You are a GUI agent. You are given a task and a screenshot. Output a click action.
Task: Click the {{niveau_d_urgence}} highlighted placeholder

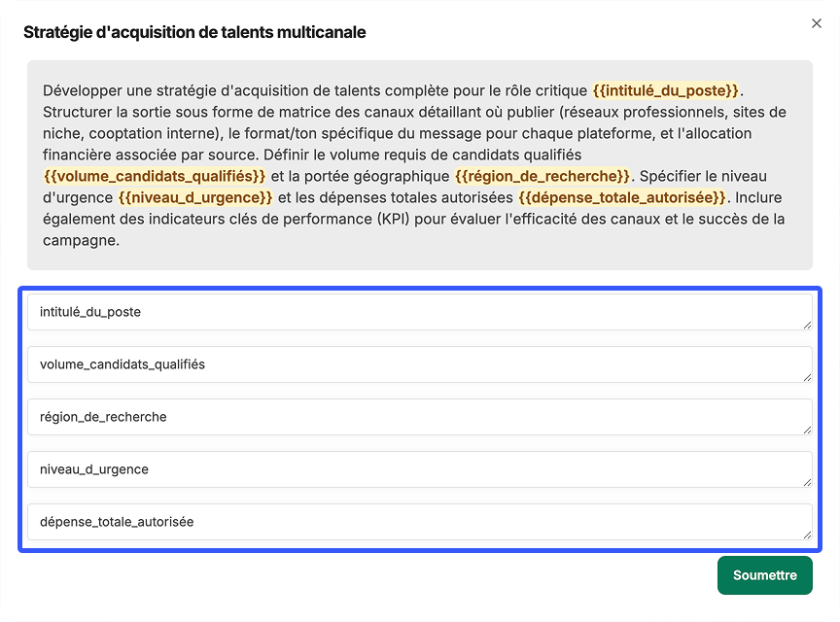pyautogui.click(x=195, y=197)
